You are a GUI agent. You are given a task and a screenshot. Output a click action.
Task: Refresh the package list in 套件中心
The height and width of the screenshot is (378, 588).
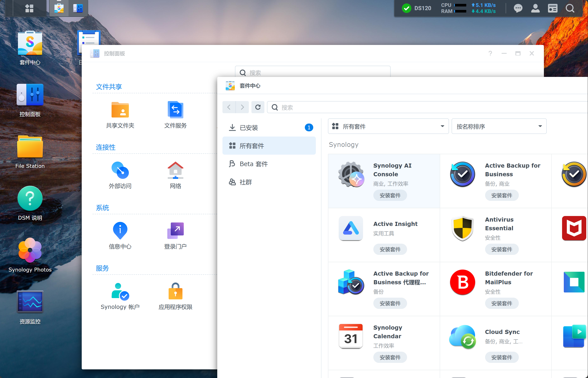click(258, 107)
